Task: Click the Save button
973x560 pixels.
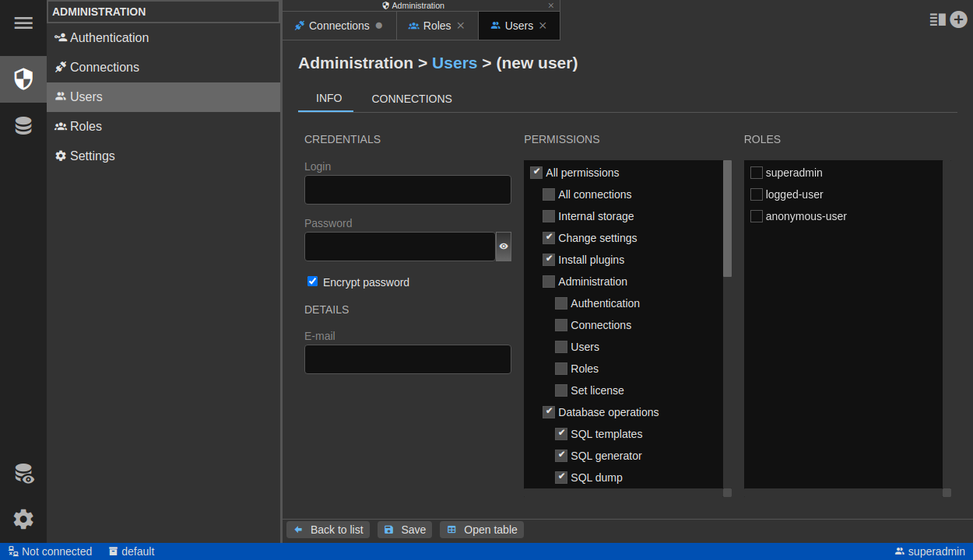Action: (405, 530)
